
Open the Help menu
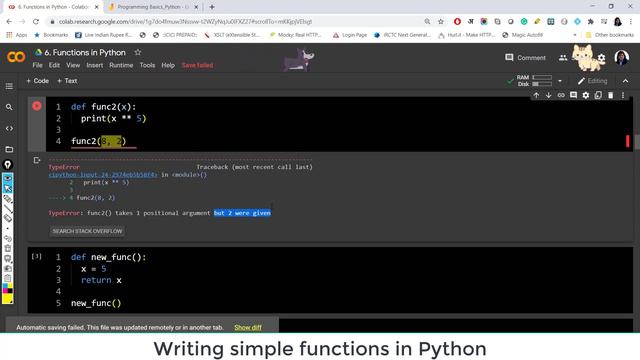(x=168, y=65)
